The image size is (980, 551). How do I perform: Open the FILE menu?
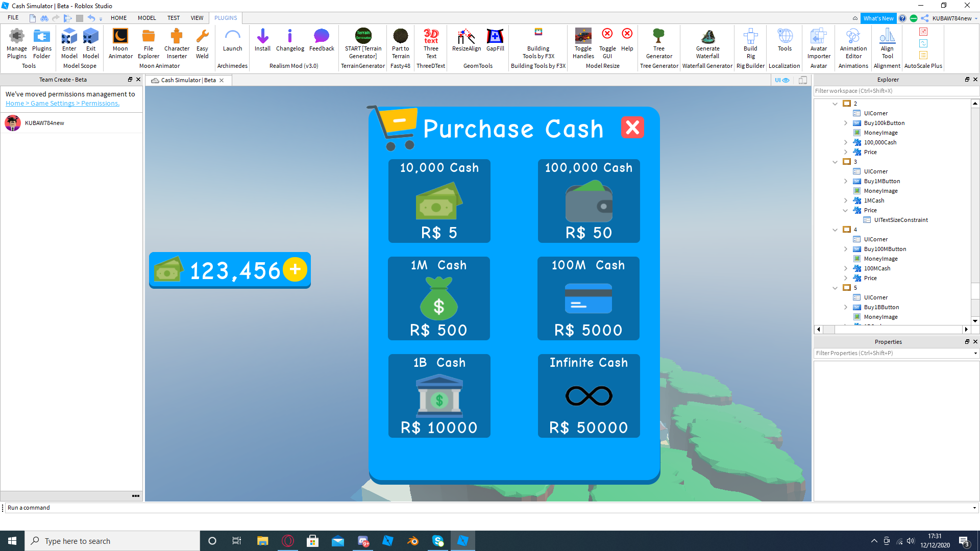pos(13,18)
